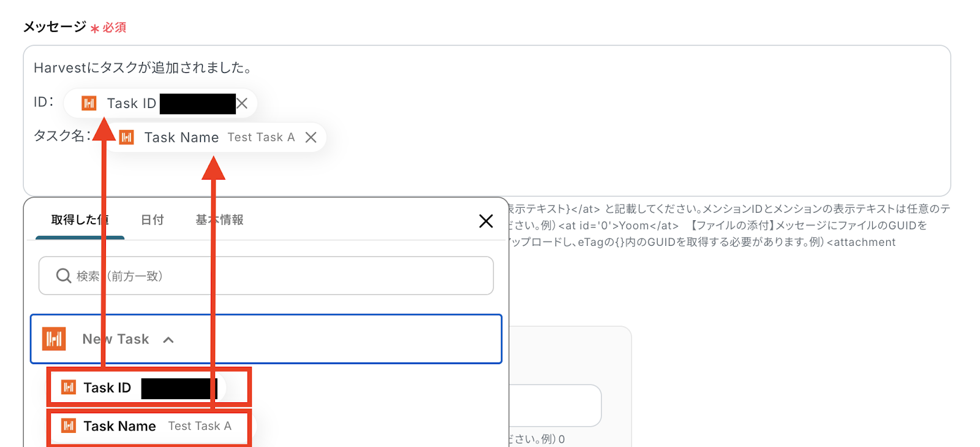Insert Task Name from the value list
980x447 pixels.
pos(120,426)
